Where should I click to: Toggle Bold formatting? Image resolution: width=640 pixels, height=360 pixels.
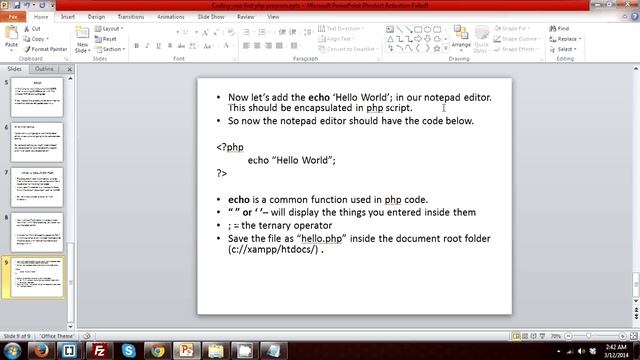pos(137,46)
